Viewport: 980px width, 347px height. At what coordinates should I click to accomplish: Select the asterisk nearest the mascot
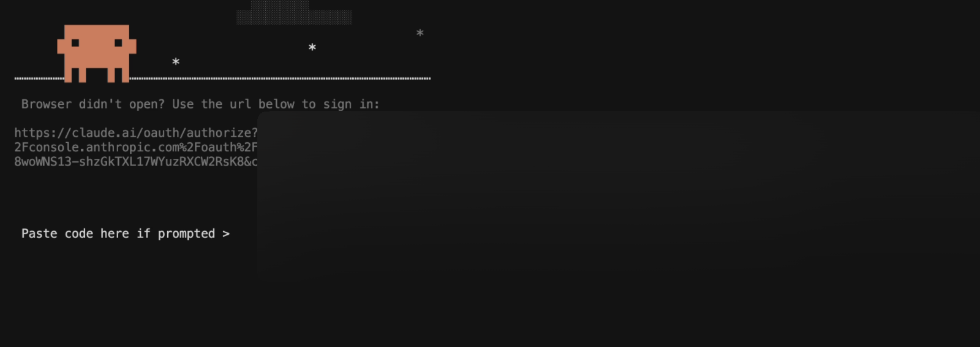click(176, 61)
